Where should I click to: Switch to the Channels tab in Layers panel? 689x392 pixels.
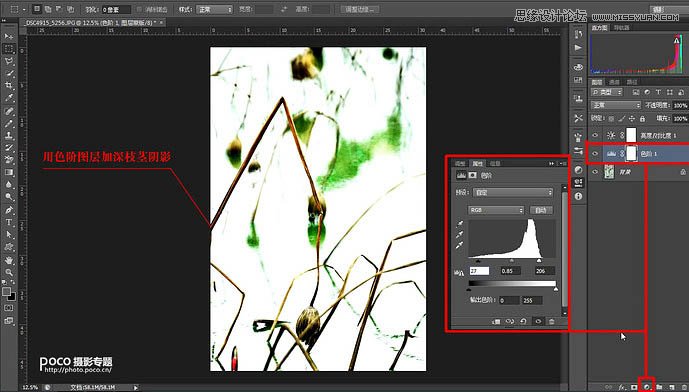[x=614, y=82]
